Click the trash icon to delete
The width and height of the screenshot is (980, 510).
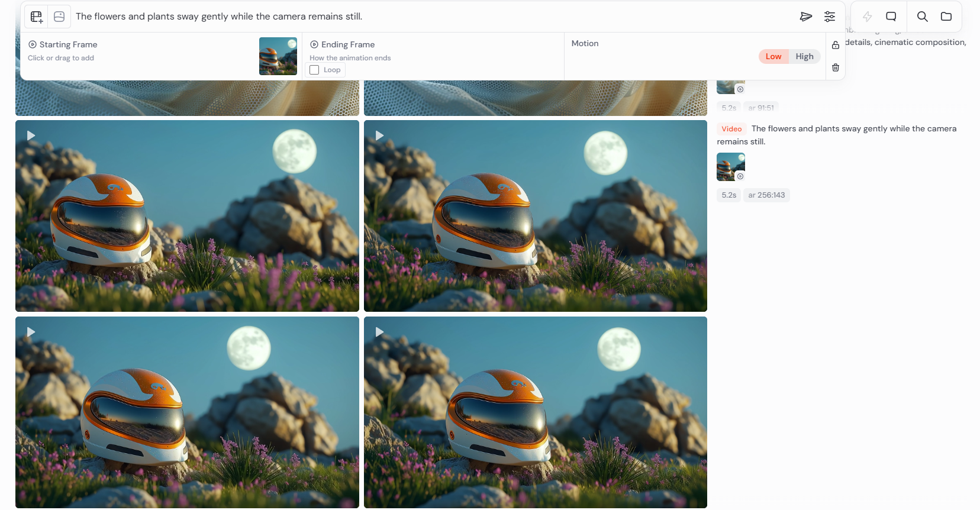[836, 67]
